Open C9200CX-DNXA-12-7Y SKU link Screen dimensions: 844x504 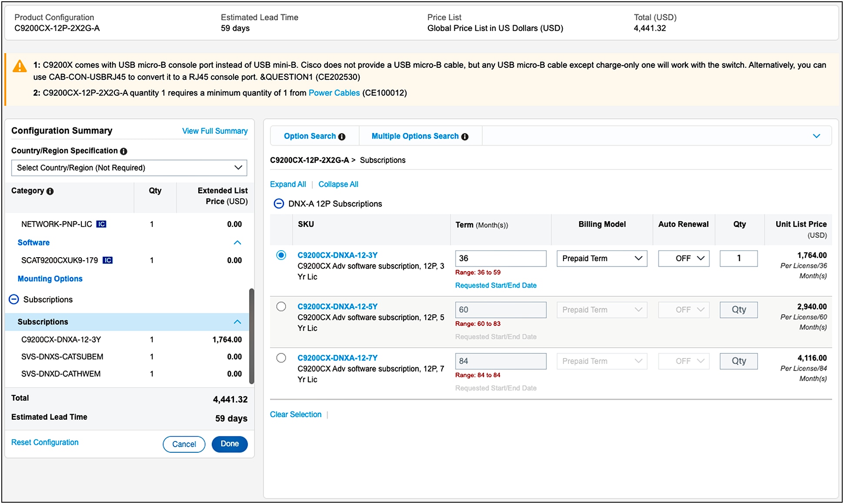(x=337, y=358)
